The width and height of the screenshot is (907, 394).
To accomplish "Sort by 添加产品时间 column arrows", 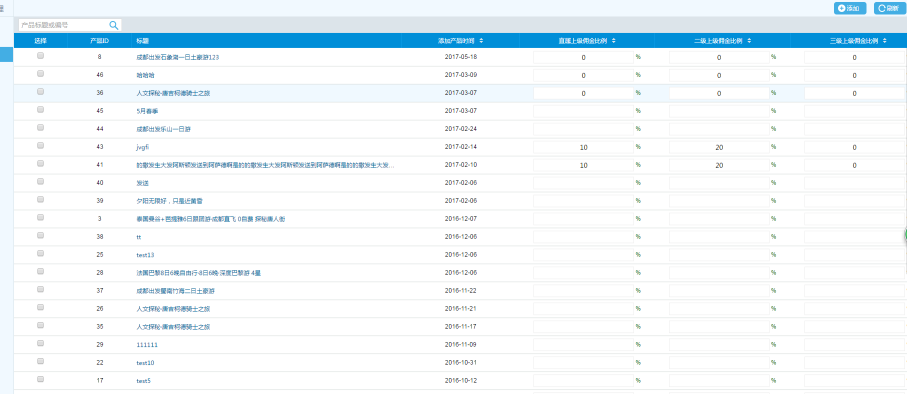I will 481,41.
